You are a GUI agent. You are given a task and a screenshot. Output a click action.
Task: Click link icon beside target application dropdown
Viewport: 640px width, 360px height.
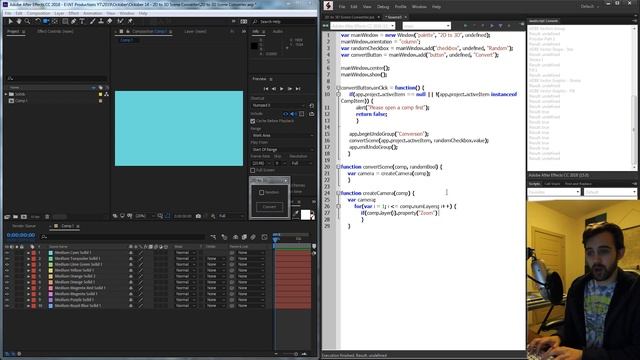pos(325,26)
